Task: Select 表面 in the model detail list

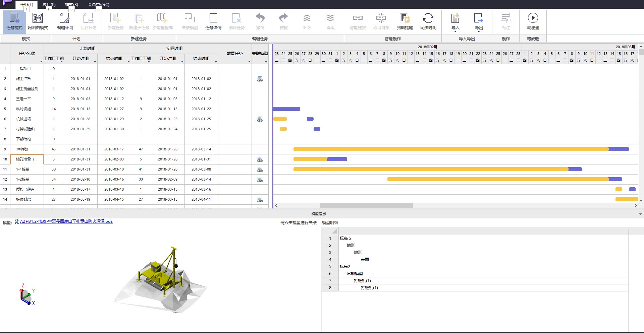Action: point(365,260)
